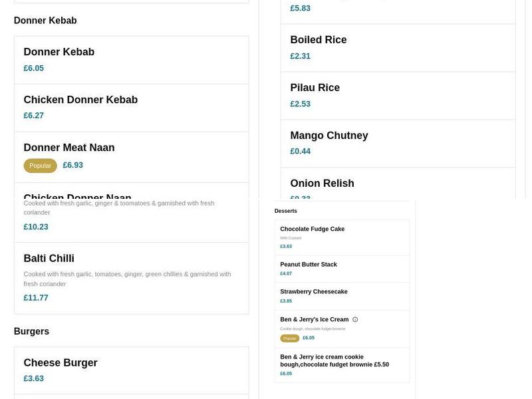
Task: Select the Onion Relish item
Action: pyautogui.click(x=320, y=183)
